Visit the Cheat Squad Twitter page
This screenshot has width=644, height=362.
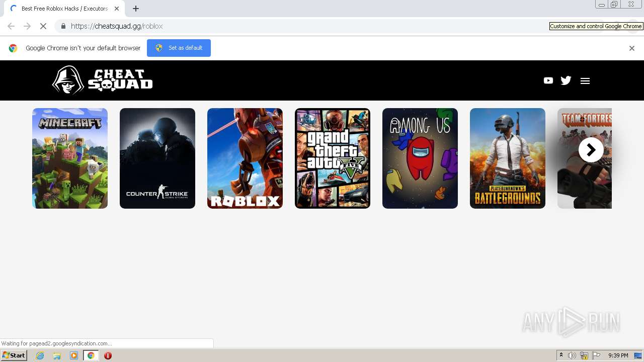[566, 80]
